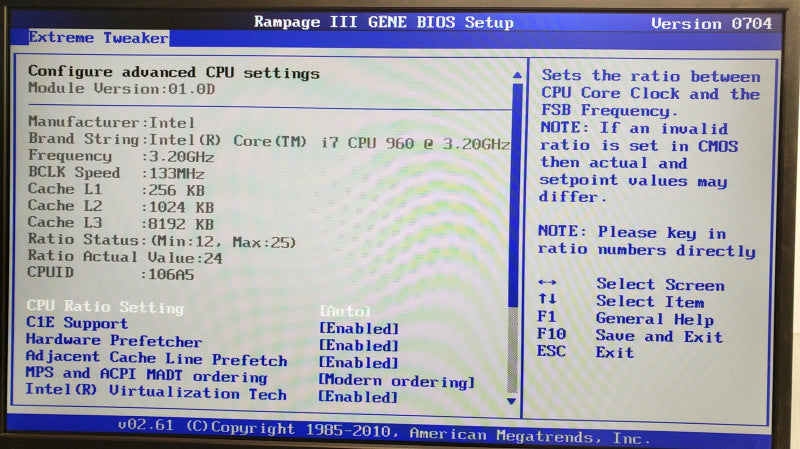Click the Cache L2 :1024 KB line
The height and width of the screenshot is (449, 800).
[x=121, y=206]
